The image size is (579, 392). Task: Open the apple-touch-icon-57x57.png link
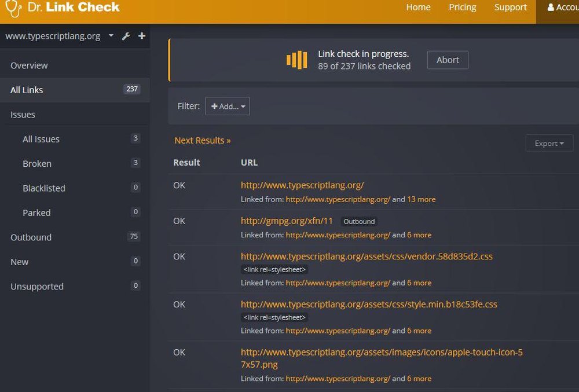click(x=382, y=358)
